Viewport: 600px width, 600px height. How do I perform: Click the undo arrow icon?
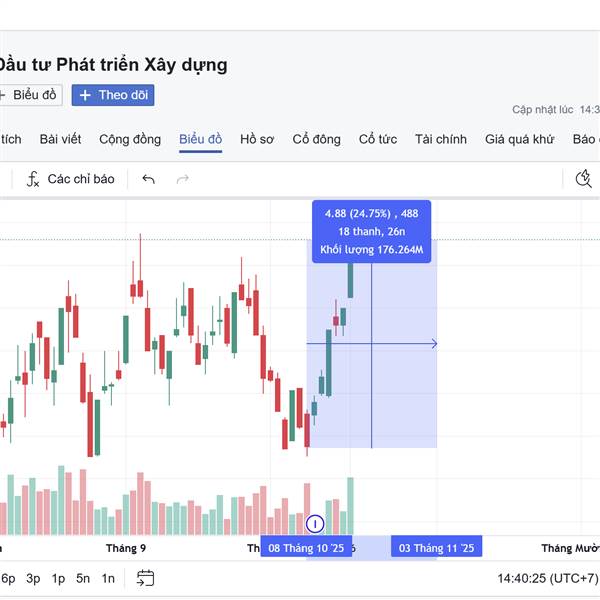[x=149, y=179]
